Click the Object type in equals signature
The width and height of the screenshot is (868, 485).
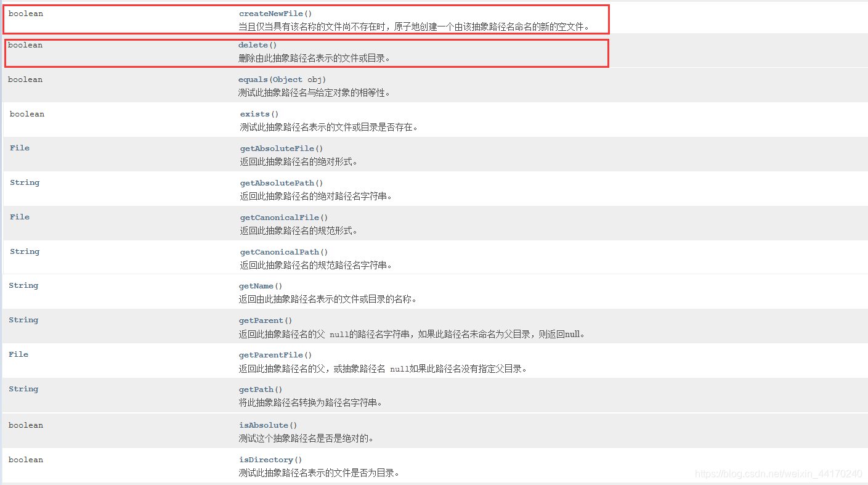click(288, 79)
